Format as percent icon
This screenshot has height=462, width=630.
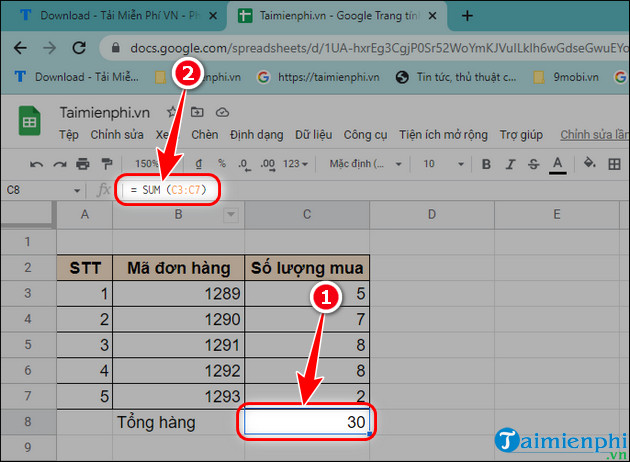(221, 164)
